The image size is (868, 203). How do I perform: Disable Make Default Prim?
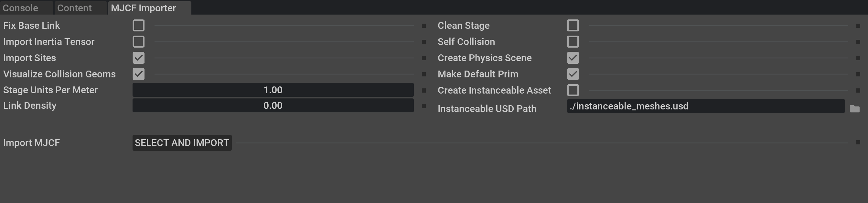(573, 74)
